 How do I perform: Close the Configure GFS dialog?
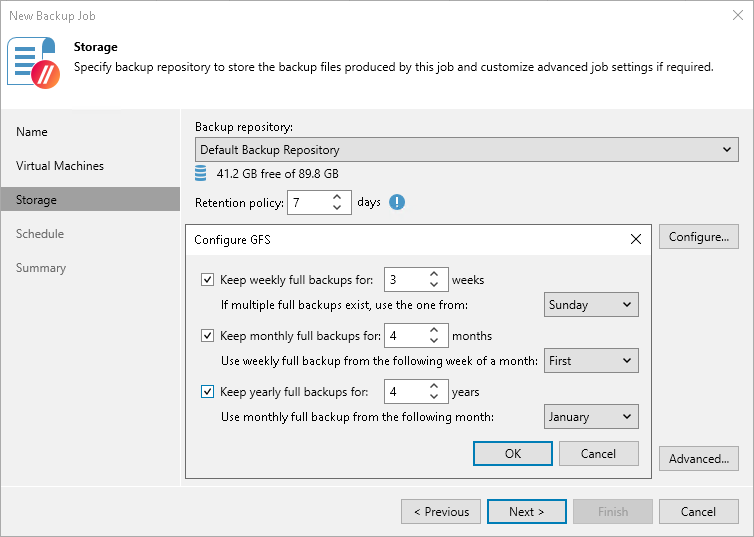click(x=636, y=240)
